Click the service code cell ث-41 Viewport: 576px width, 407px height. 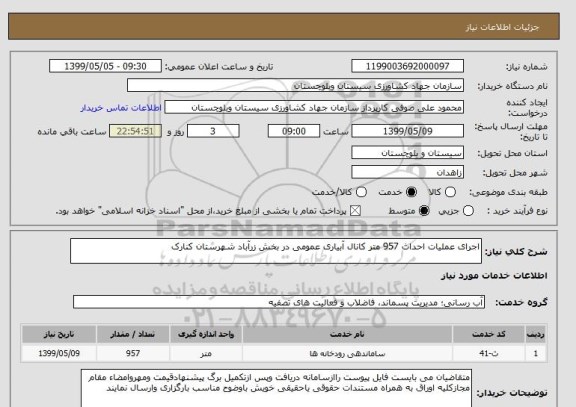[x=489, y=353]
